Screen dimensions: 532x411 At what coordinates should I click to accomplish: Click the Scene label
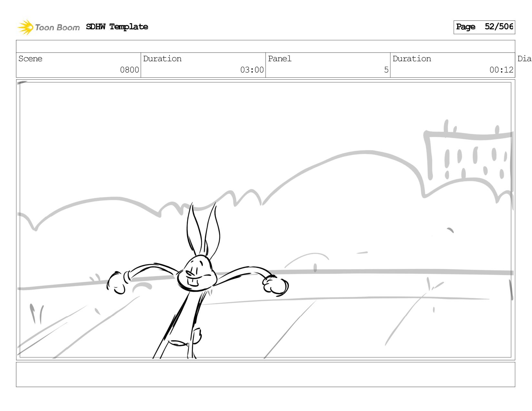coord(30,59)
